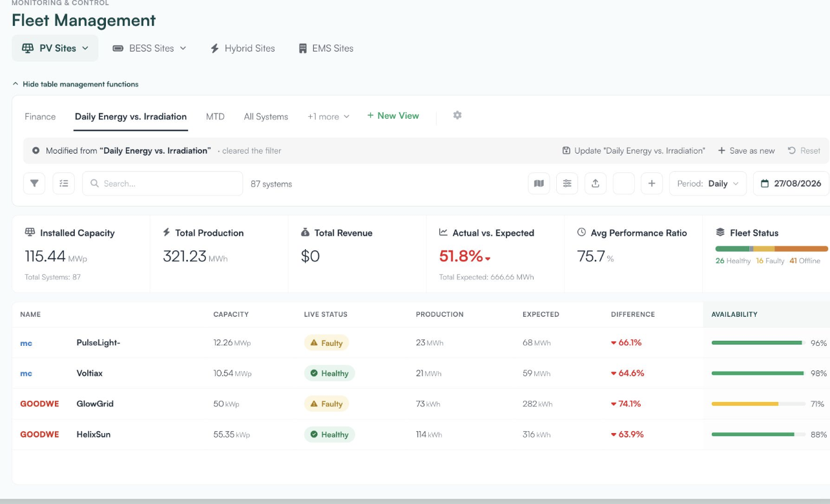Create a New View
Screen dimensions: 830x504
393,116
